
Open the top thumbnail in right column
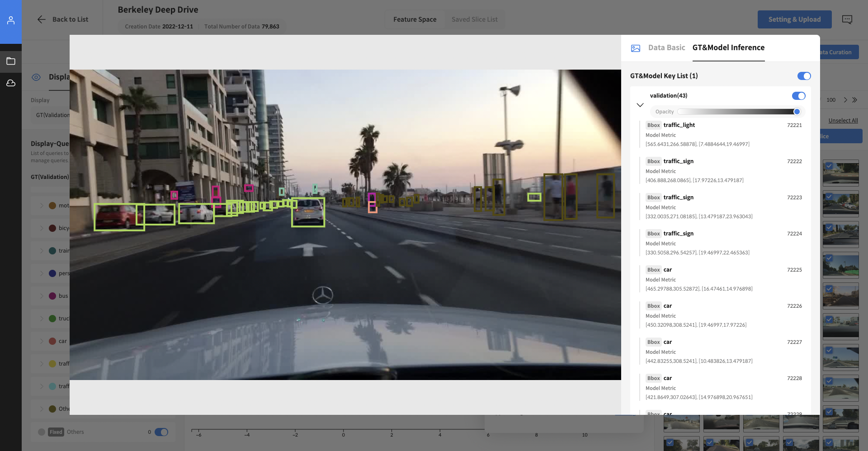[x=841, y=173]
